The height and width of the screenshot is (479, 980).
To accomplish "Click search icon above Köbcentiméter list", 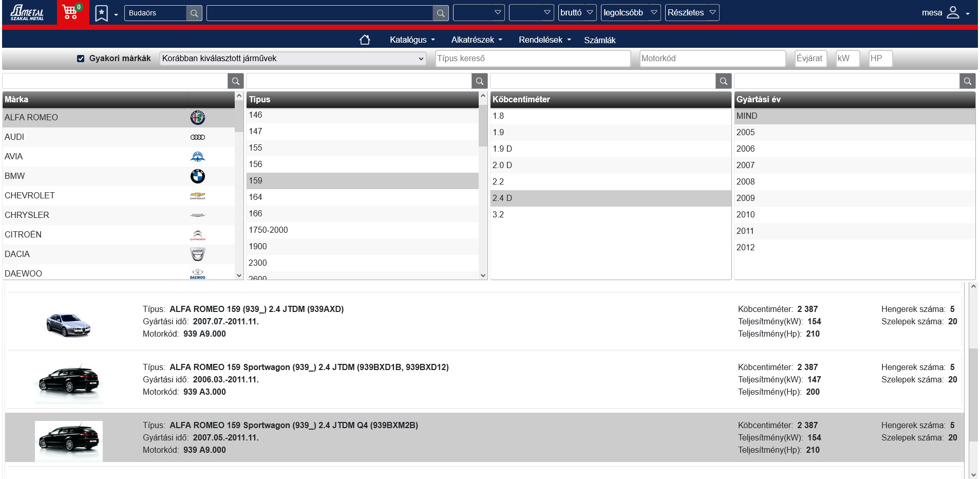I will coord(723,81).
